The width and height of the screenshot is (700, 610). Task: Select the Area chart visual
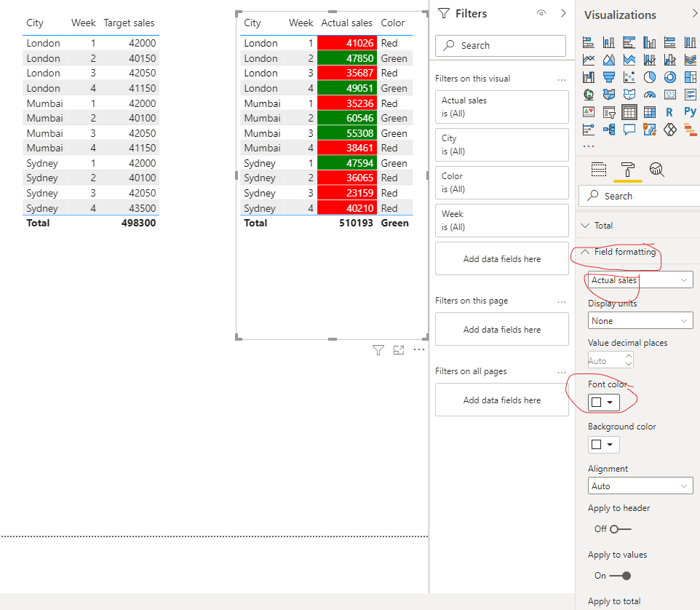click(x=608, y=60)
